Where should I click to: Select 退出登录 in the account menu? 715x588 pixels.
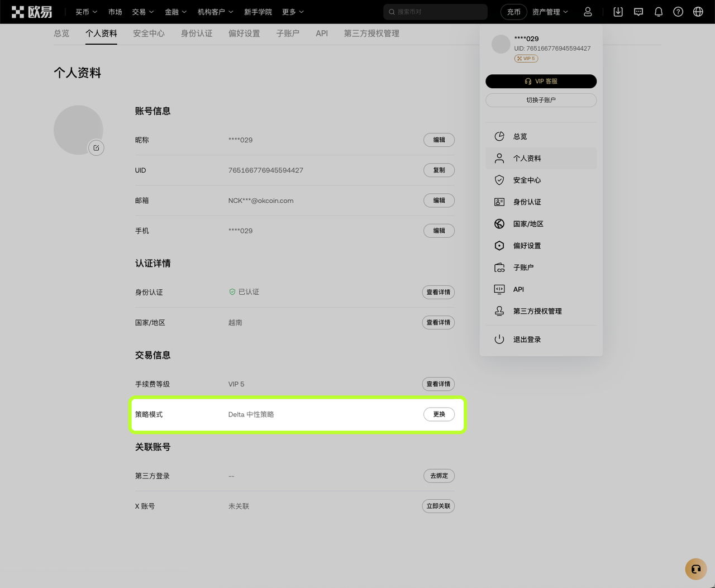tap(527, 340)
